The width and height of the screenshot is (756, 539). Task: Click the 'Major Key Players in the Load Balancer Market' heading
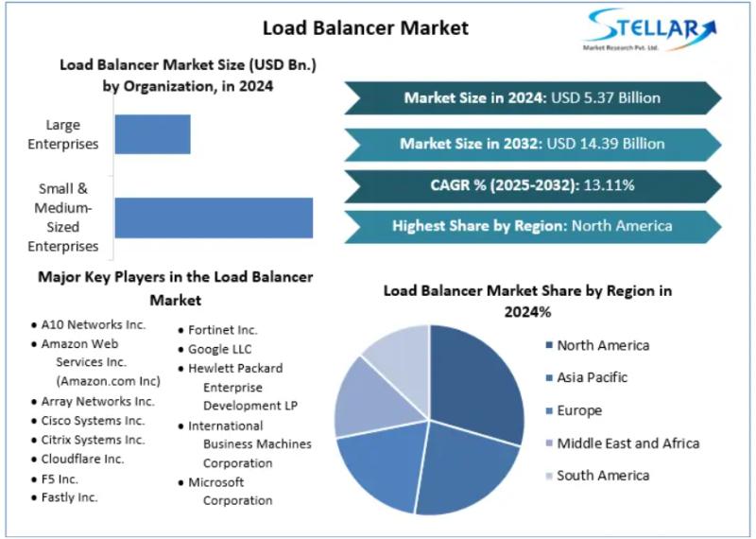coord(176,288)
